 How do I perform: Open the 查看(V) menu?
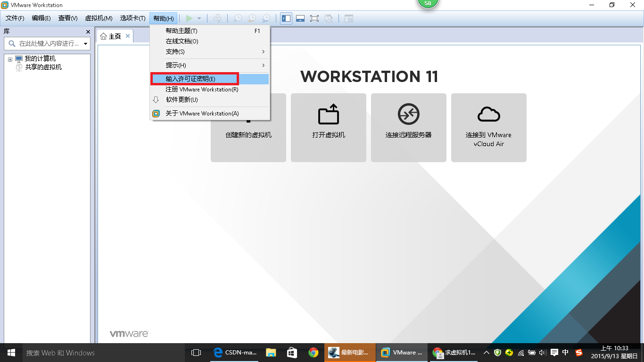pyautogui.click(x=67, y=18)
